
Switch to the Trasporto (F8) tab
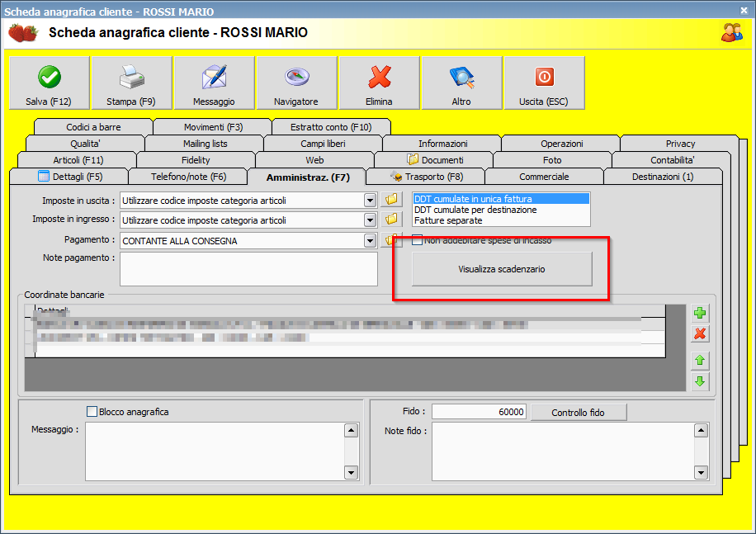426,177
